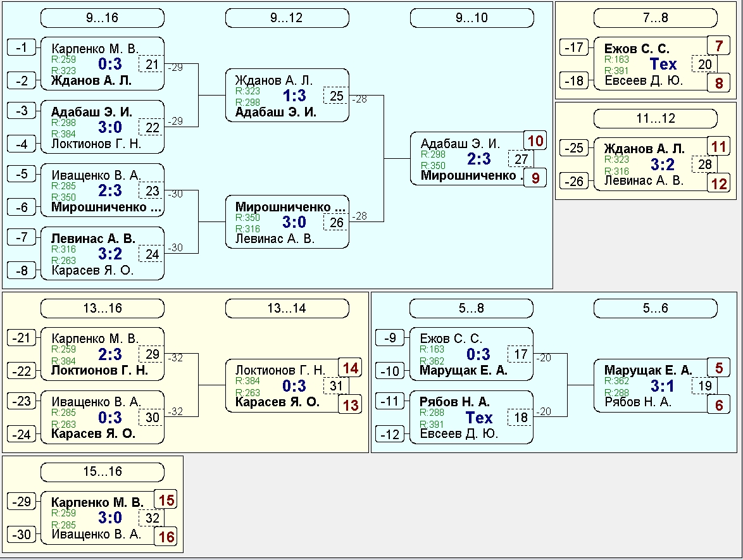Click the place 10 badge by Адабаш
The width and height of the screenshot is (743, 560).
tap(535, 141)
